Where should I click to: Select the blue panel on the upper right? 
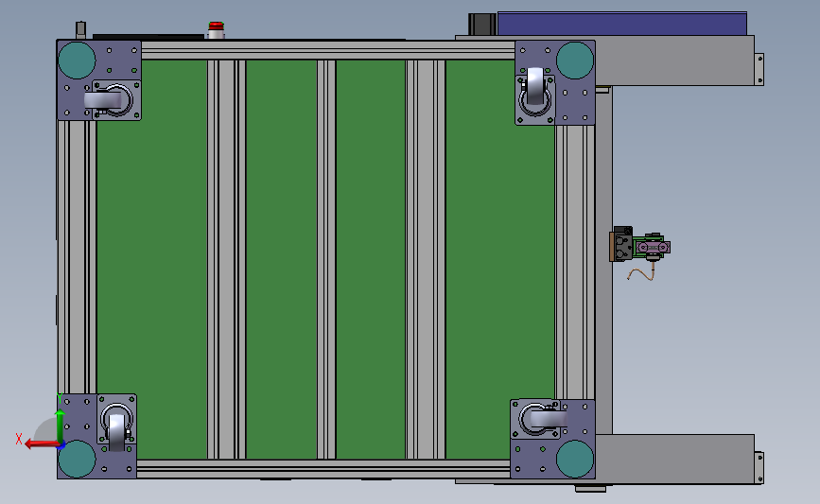pyautogui.click(x=622, y=24)
